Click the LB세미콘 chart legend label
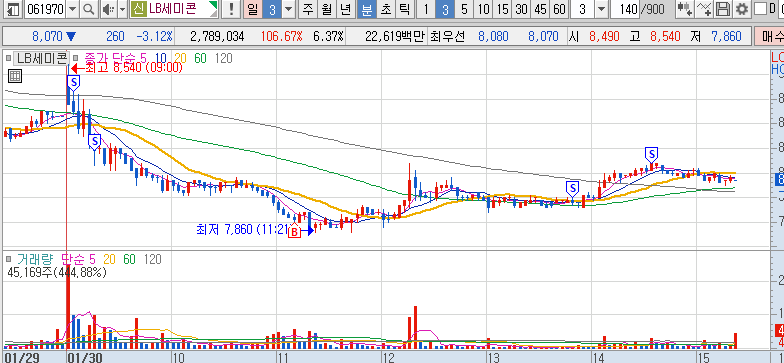The width and height of the screenshot is (784, 363). [x=41, y=58]
